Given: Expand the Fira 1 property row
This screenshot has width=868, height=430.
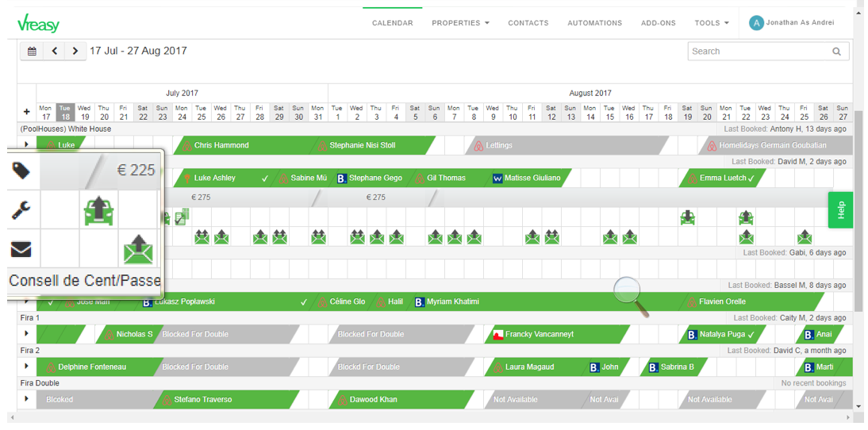Looking at the screenshot, I should 26,334.
